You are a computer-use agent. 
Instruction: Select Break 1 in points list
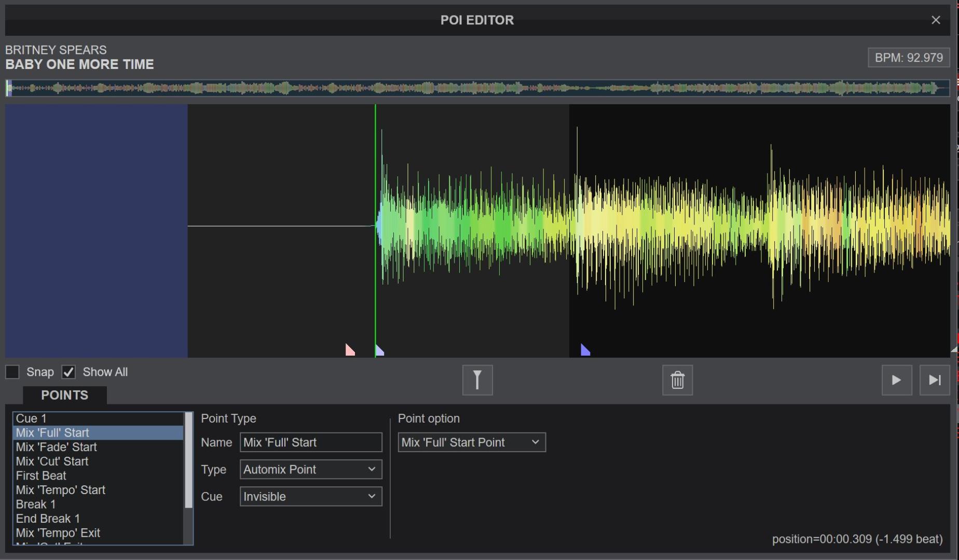coord(98,504)
